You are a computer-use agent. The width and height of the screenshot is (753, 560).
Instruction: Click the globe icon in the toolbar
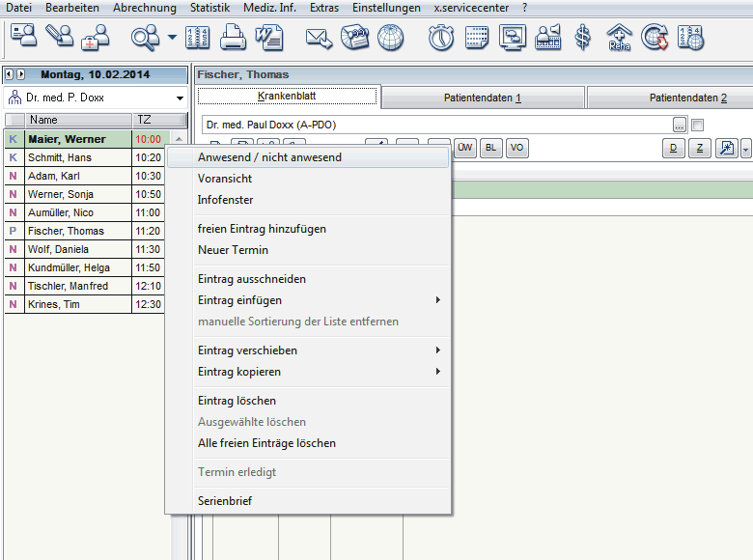[390, 39]
